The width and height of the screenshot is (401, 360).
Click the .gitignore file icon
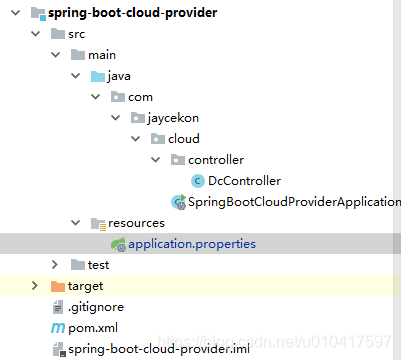[58, 307]
